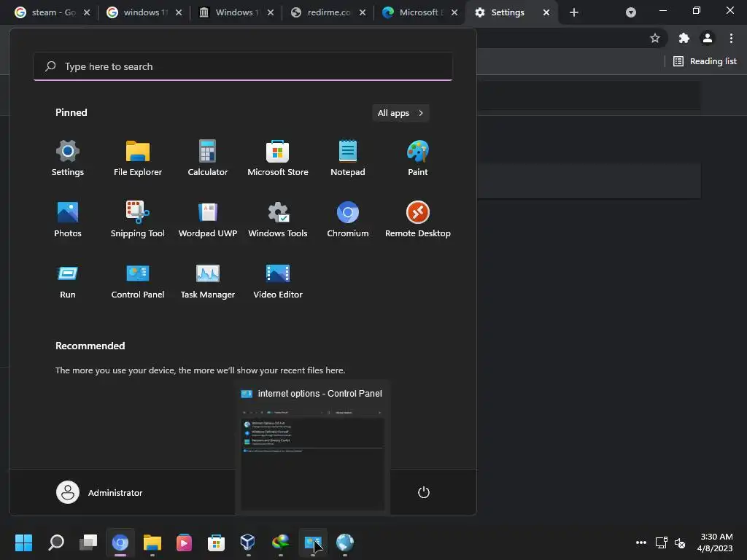Open Settings from pinned apps
Viewport: 747px width, 560px height.
pyautogui.click(x=67, y=158)
